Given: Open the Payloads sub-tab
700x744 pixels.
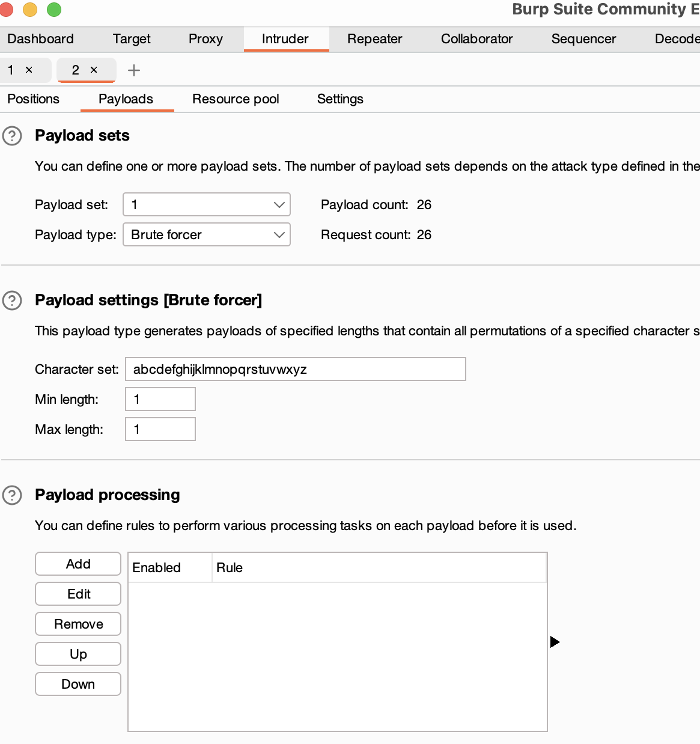Looking at the screenshot, I should pyautogui.click(x=126, y=99).
